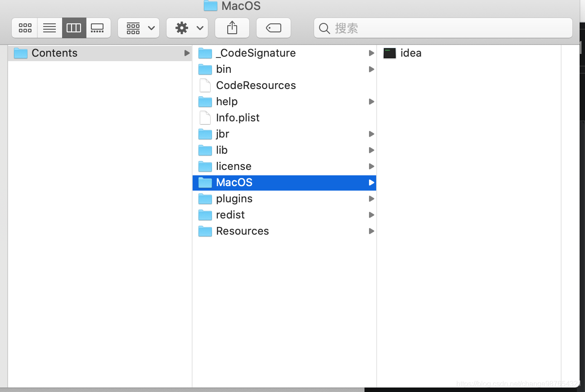Image resolution: width=585 pixels, height=392 pixels.
Task: Click the CodeResources file icon
Action: [x=205, y=85]
